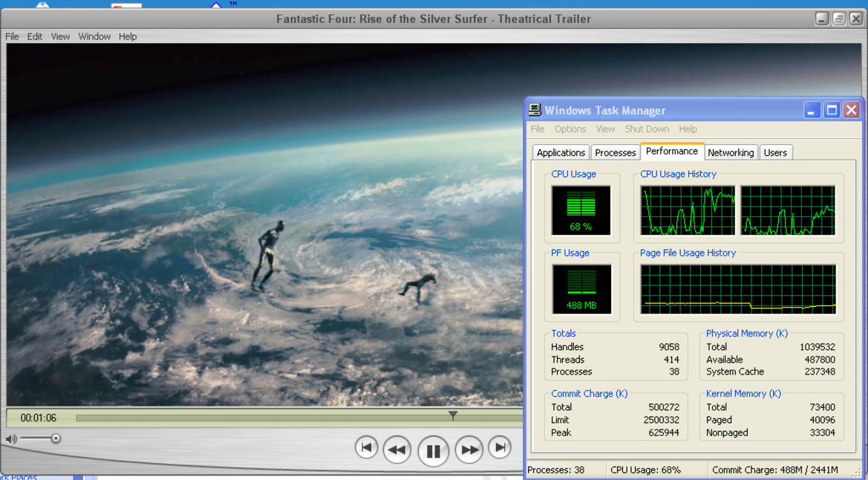Select the Applications tab
868x480 pixels.
pyautogui.click(x=561, y=152)
